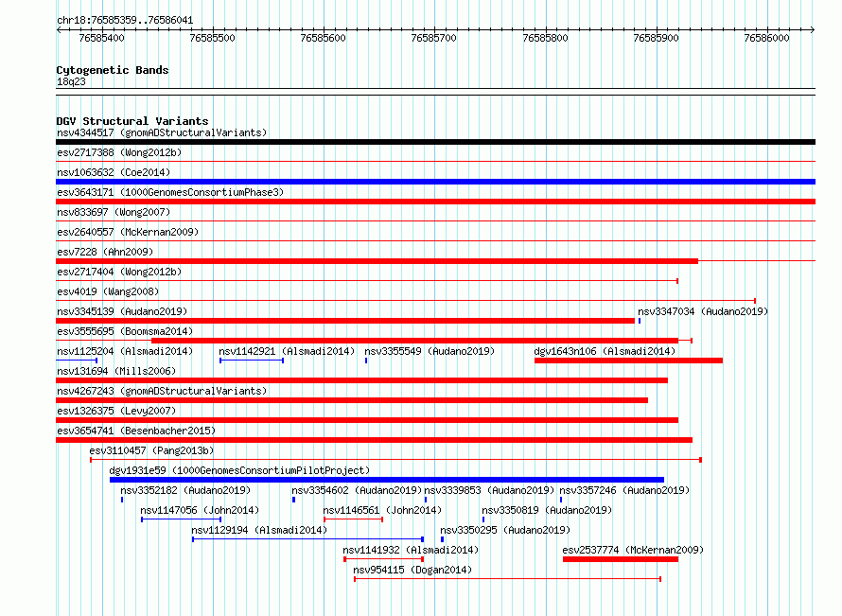842x616 pixels.
Task: Click the 76585700 ruler position label
Action: tap(434, 38)
